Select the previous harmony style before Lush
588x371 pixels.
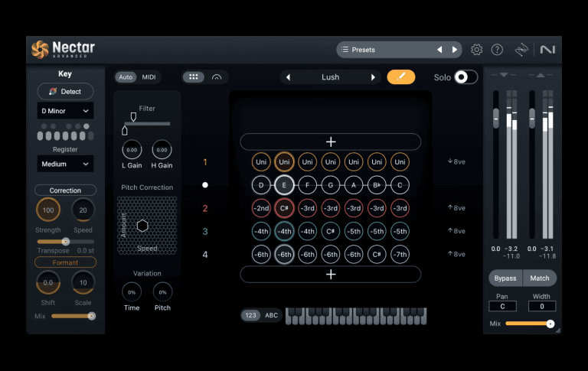pyautogui.click(x=288, y=77)
